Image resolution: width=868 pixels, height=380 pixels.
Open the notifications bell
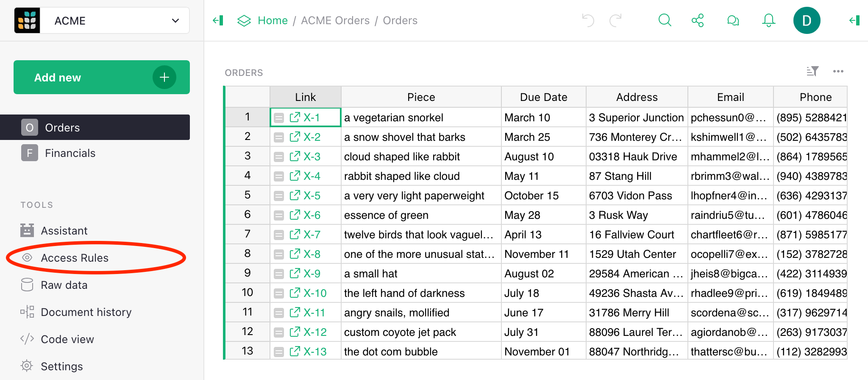[768, 20]
